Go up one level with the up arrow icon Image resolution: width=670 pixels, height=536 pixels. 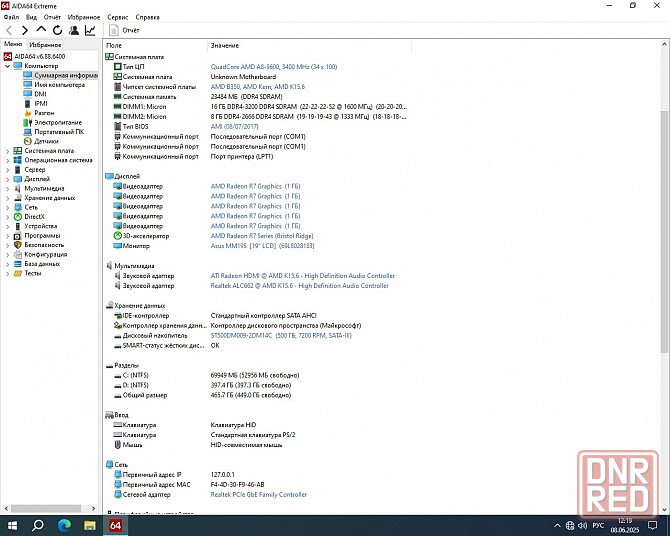(x=41, y=29)
